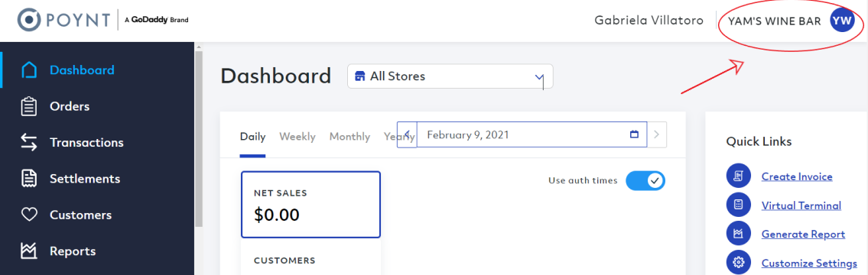
Task: Expand the All Stores dropdown
Action: point(450,76)
